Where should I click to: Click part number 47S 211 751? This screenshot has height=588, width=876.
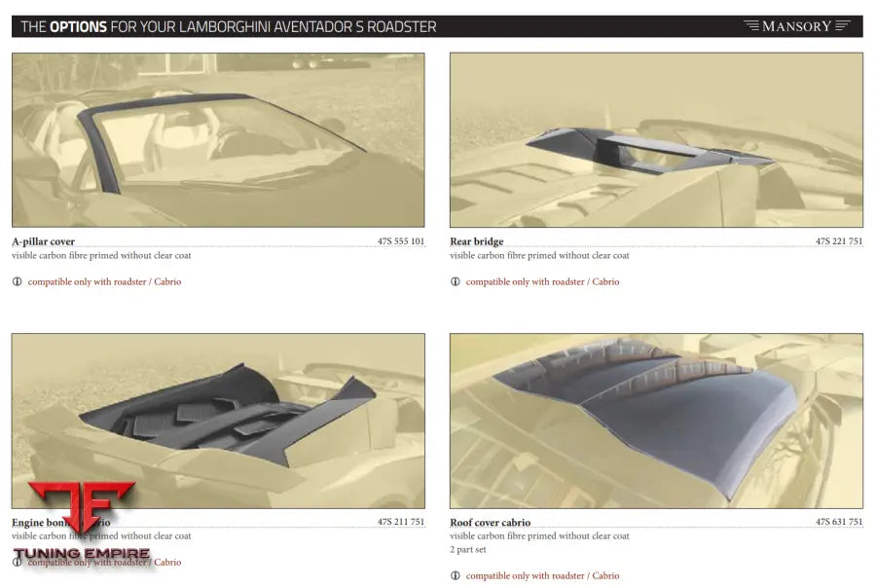(x=401, y=522)
